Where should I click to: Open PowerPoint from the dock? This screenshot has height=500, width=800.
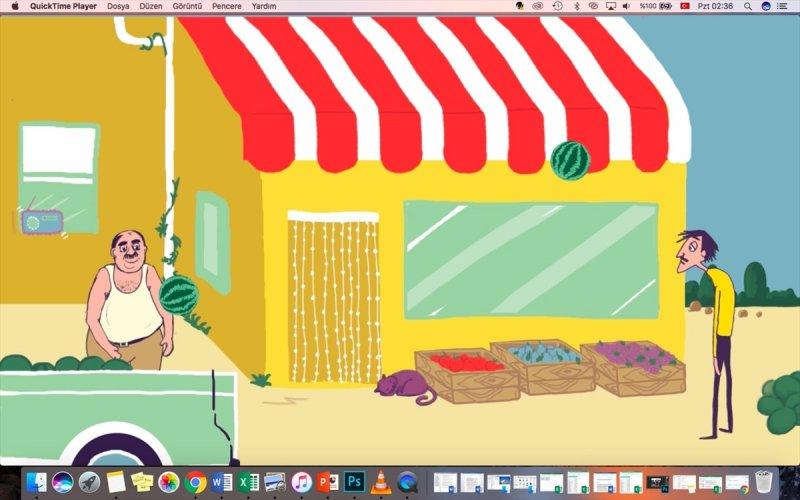coord(328,482)
